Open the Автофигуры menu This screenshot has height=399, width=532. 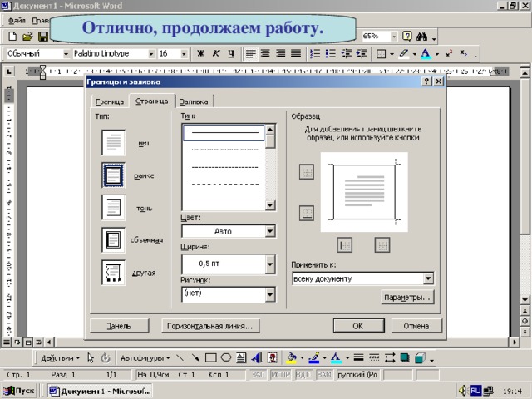tap(145, 358)
